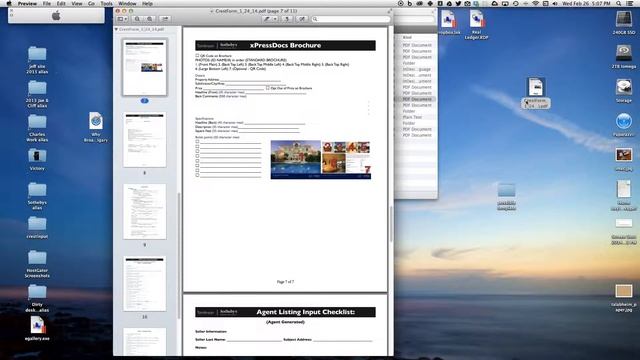Select the Plain Text row in Finder list
This screenshot has width=640, height=360.
point(416,117)
